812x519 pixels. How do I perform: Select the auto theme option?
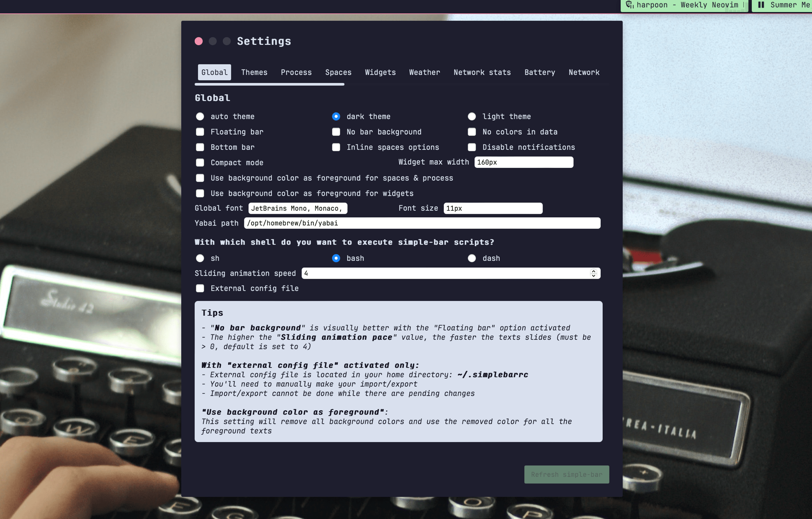(x=200, y=117)
